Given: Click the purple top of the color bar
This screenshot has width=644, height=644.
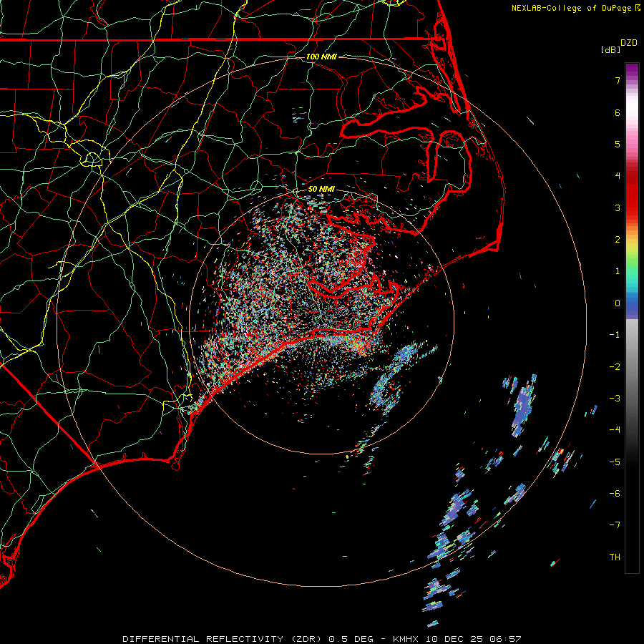Looking at the screenshot, I should pyautogui.click(x=632, y=70).
